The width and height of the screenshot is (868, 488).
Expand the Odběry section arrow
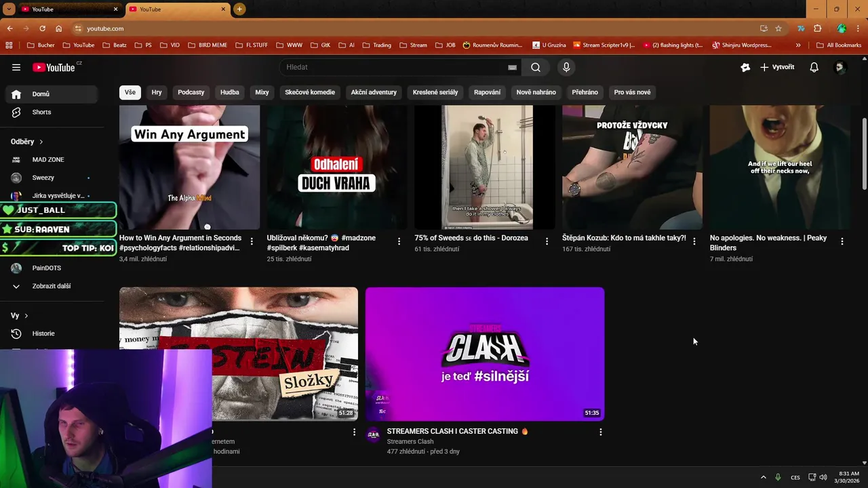tap(41, 142)
